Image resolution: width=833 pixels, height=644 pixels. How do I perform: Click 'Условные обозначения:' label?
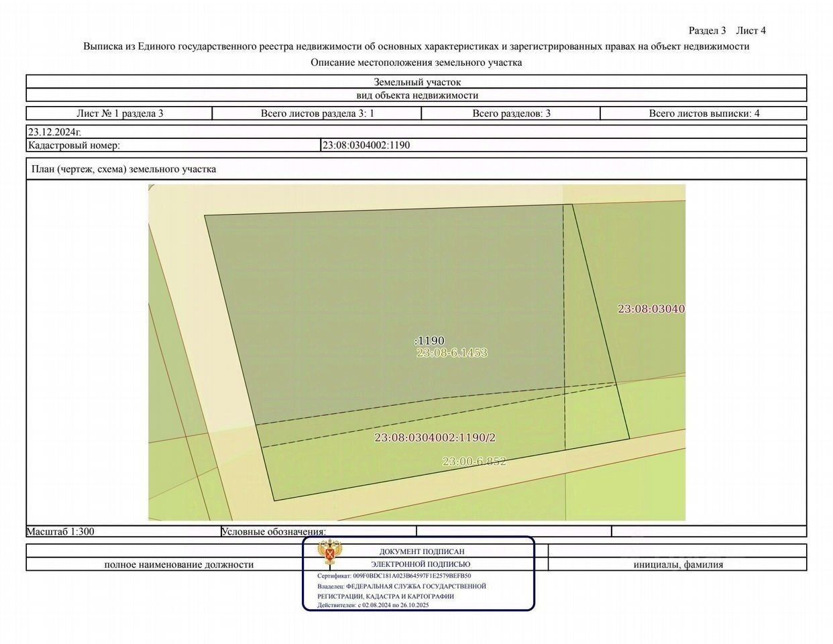pos(274,531)
